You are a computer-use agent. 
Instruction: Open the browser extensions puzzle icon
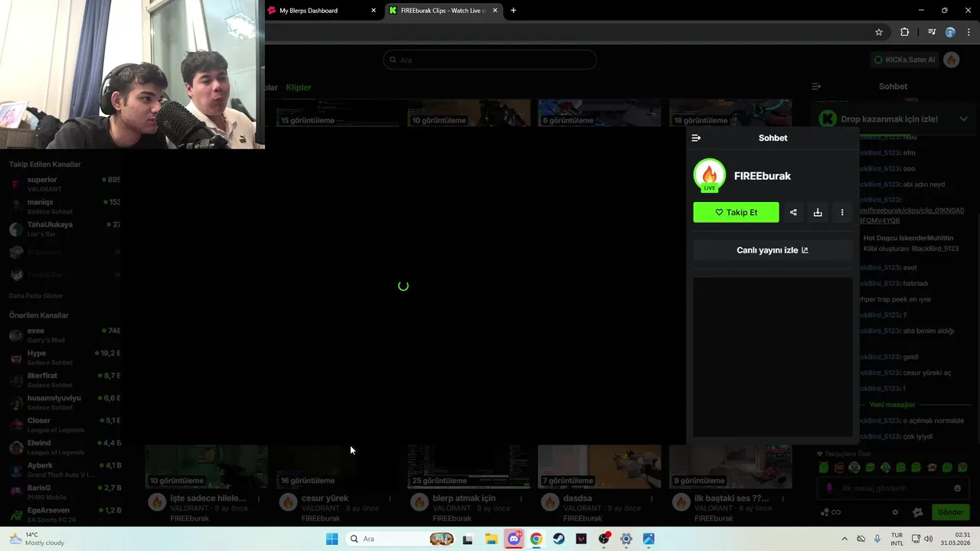coord(905,32)
